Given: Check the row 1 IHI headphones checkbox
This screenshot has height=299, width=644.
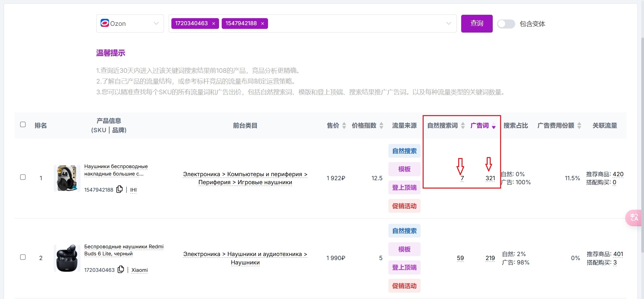Looking at the screenshot, I should click(23, 177).
